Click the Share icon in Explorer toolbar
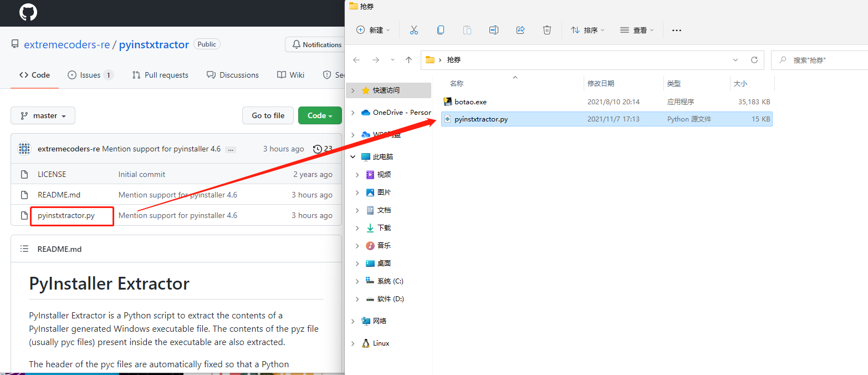868x375 pixels. coord(520,30)
